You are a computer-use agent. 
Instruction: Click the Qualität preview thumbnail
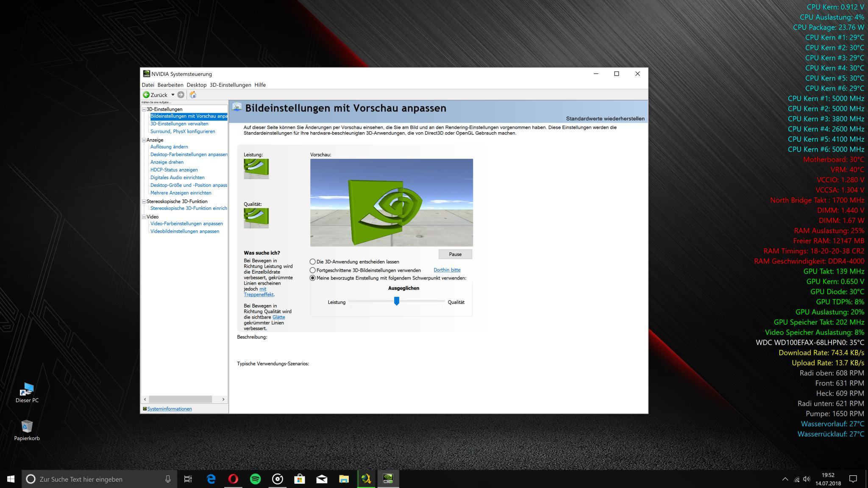pyautogui.click(x=256, y=218)
